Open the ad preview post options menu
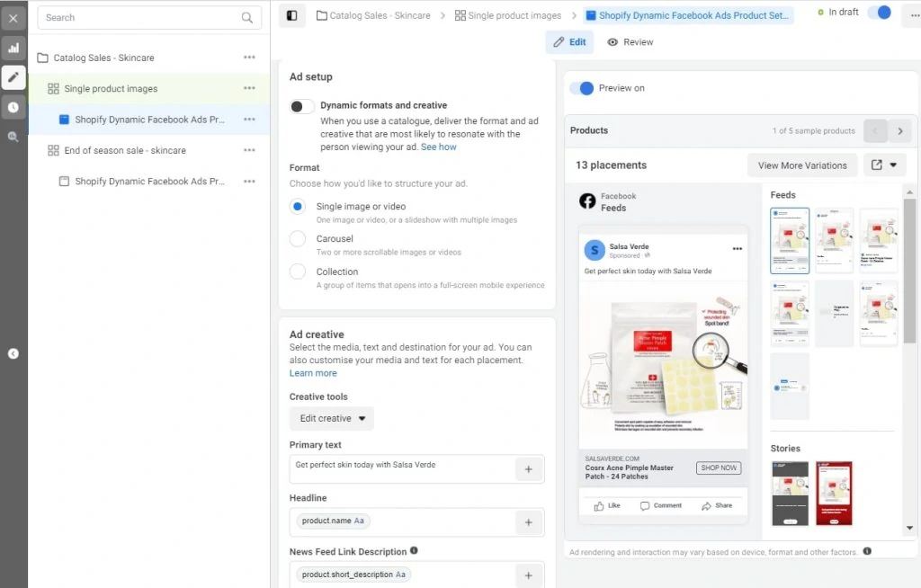The width and height of the screenshot is (921, 588). pyautogui.click(x=738, y=248)
